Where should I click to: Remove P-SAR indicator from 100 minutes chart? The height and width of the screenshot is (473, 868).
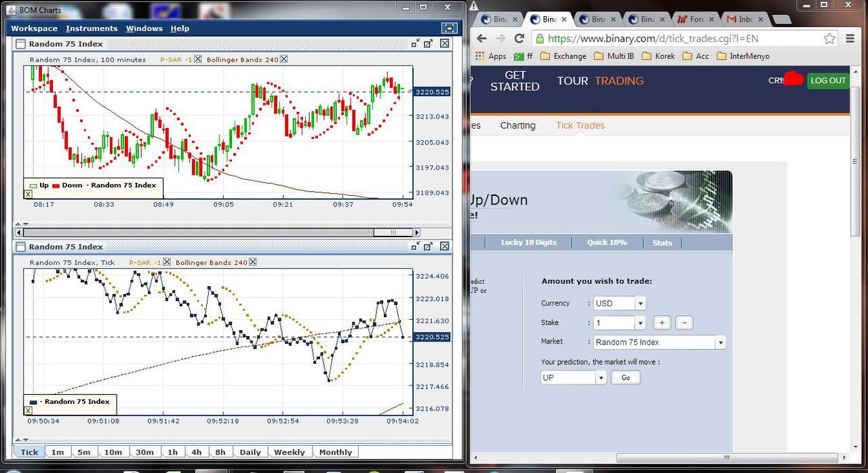198,59
